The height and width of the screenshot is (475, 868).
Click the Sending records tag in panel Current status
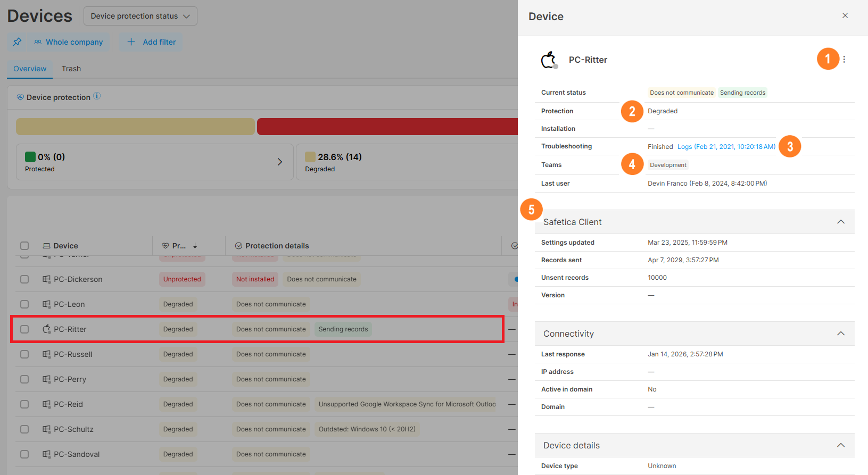click(742, 93)
